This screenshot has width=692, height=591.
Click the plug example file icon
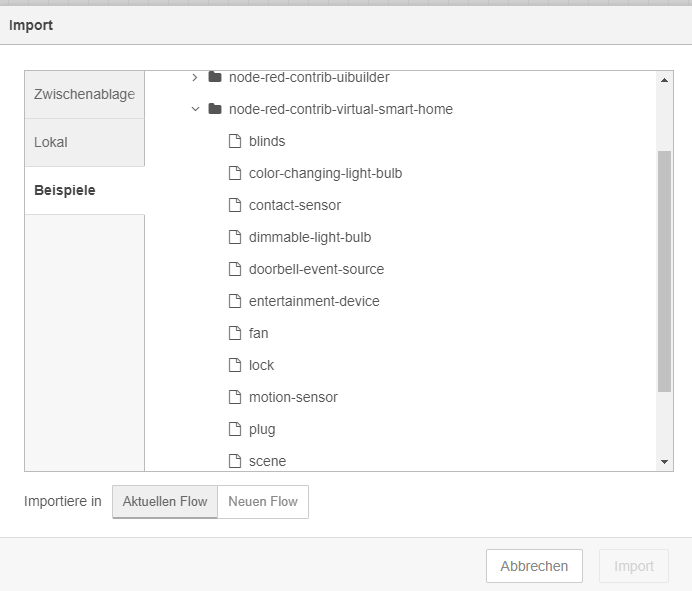pos(235,429)
